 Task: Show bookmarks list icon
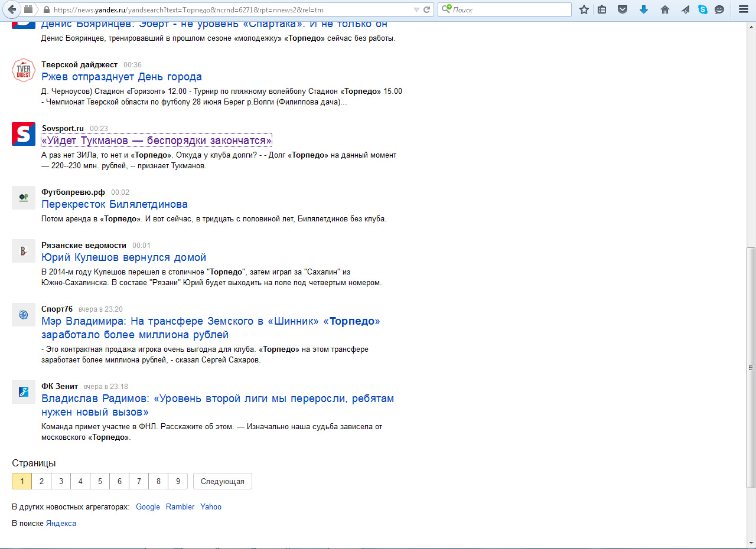602,9
